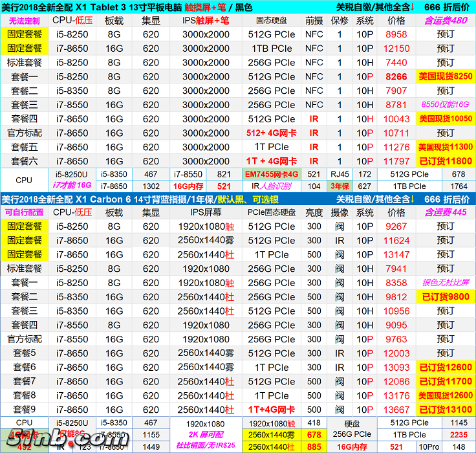
Task: Select the IR人脸识别 option cell
Action: (271, 186)
